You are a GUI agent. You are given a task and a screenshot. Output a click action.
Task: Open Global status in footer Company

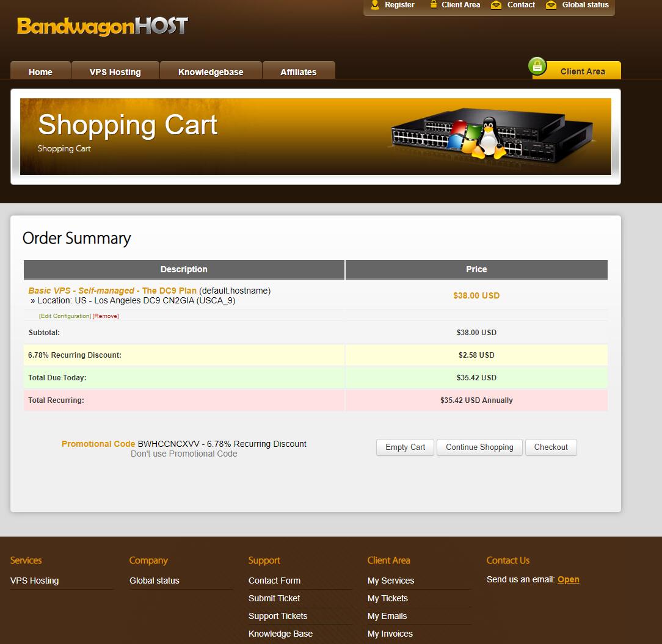click(155, 581)
